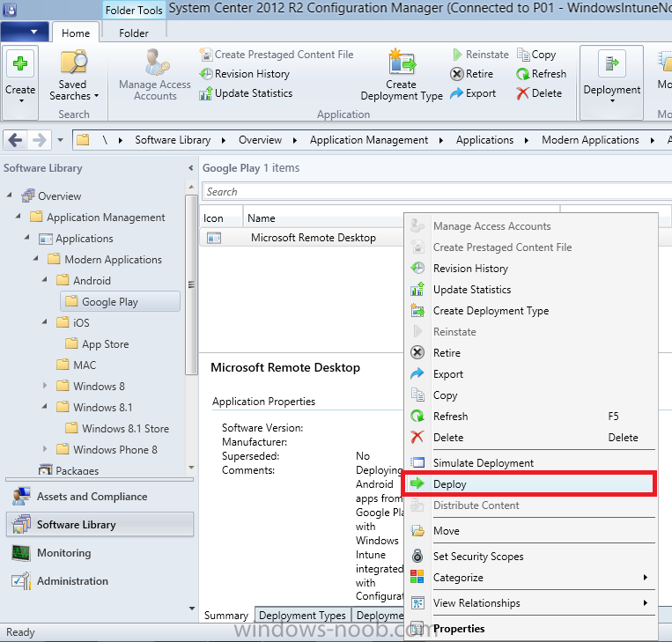Switch to the Folder ribbon tab
Viewport: 672px width, 642px height.
(x=134, y=33)
